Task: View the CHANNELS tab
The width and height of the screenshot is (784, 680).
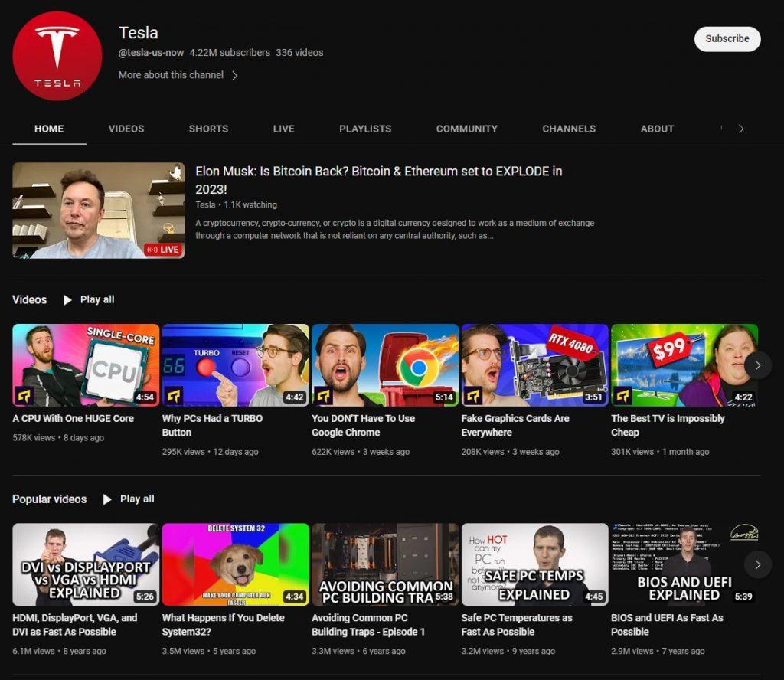Action: [x=569, y=129]
